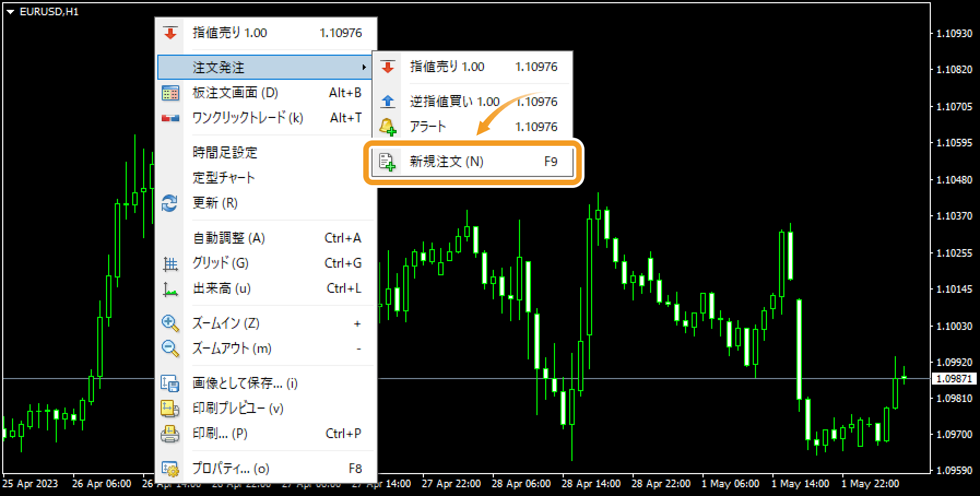
Task: Click the new order document icon
Action: point(387,162)
